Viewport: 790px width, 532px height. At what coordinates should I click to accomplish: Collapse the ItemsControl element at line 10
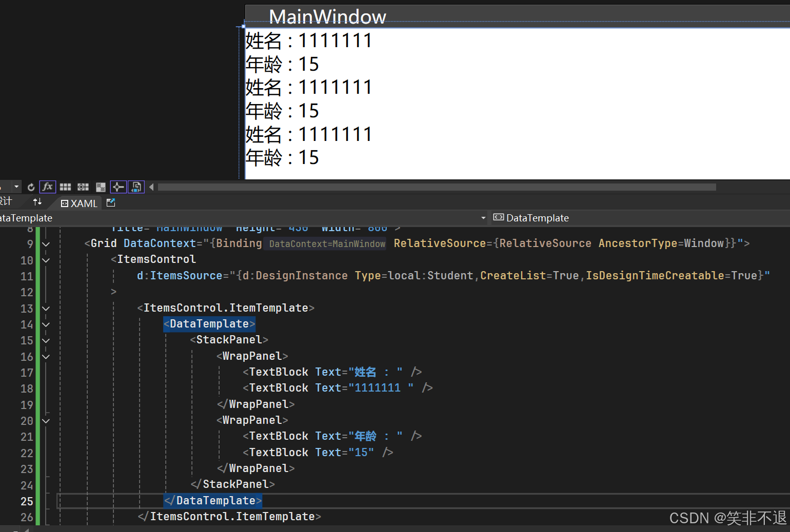46,260
